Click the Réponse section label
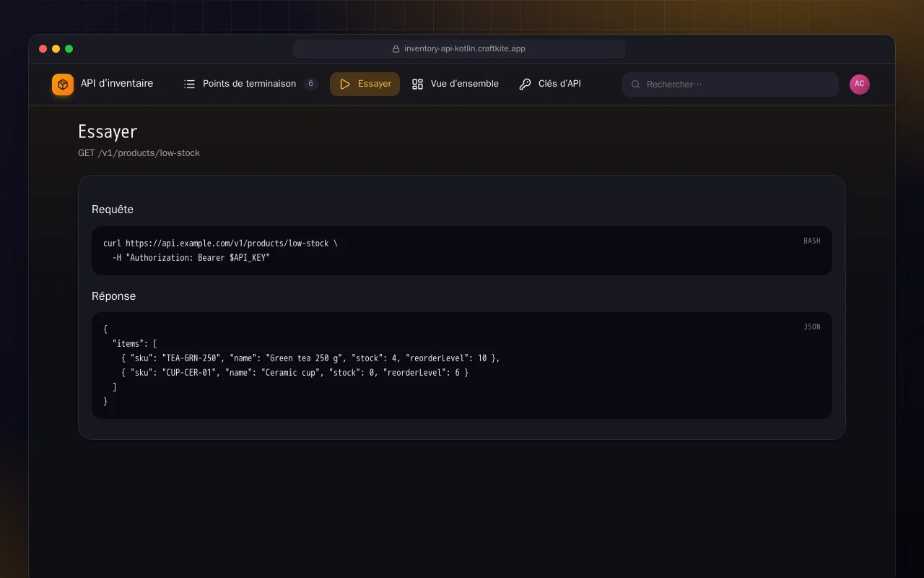Image resolution: width=924 pixels, height=578 pixels. click(113, 296)
